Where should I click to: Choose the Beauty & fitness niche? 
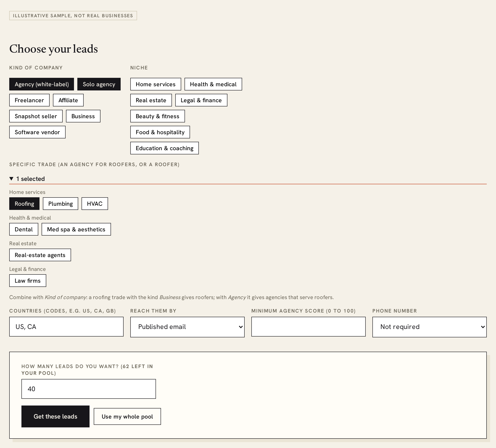point(157,116)
